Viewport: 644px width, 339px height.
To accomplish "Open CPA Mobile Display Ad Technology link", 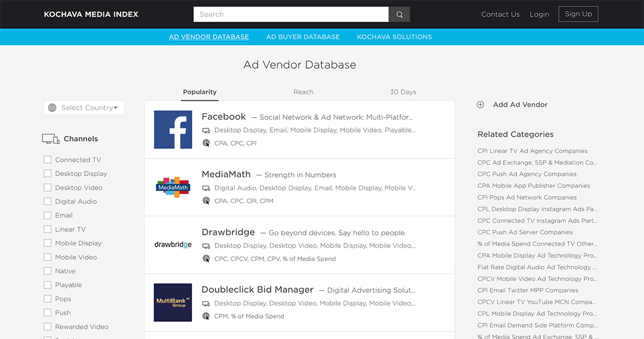I will [537, 256].
